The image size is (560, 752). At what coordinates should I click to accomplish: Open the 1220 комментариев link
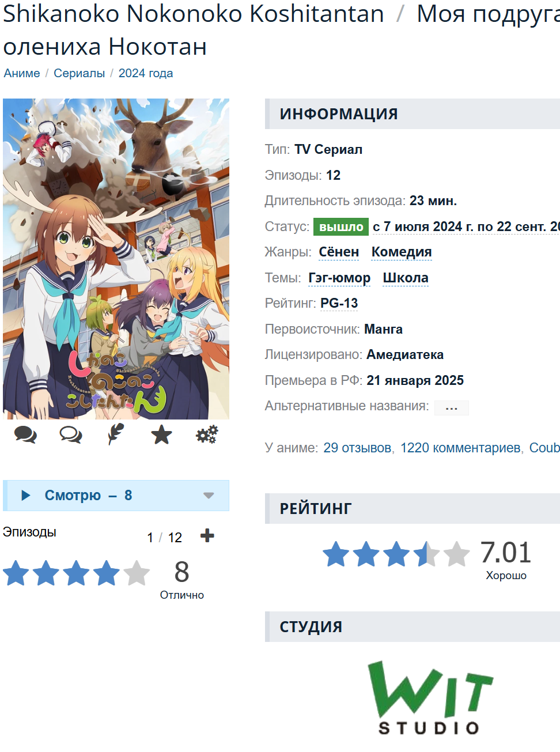point(460,448)
